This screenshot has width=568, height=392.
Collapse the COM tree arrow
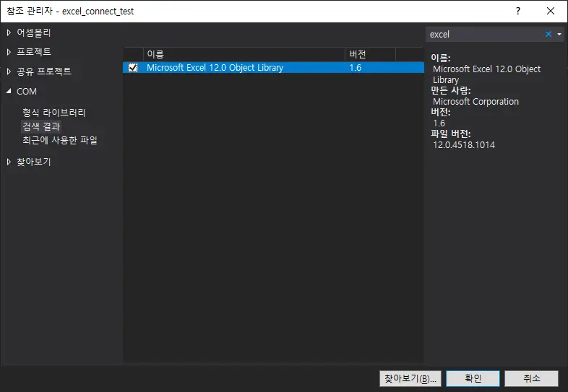[x=9, y=91]
